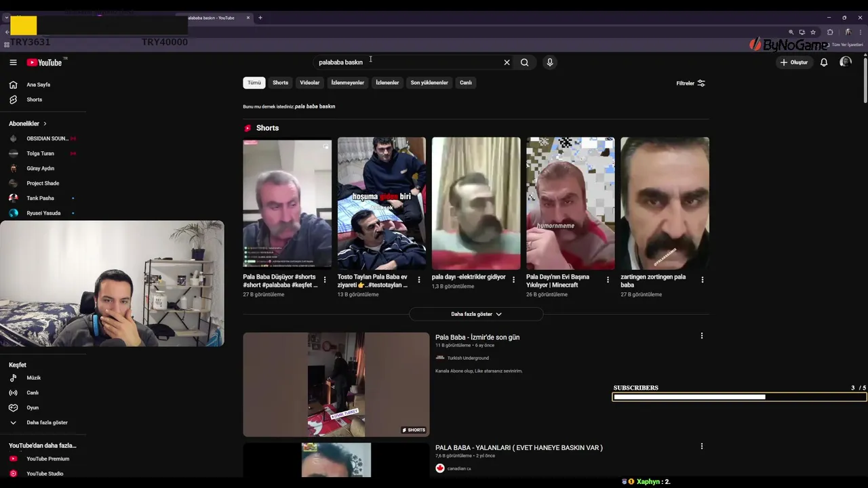This screenshot has width=868, height=488.
Task: Click suggested search 'pala baba baskın'
Action: (315, 106)
